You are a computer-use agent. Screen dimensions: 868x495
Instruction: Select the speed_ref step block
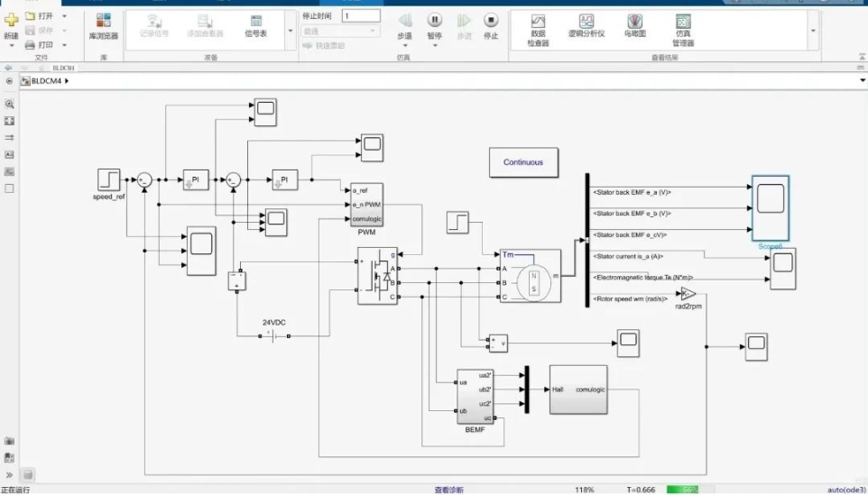[108, 179]
